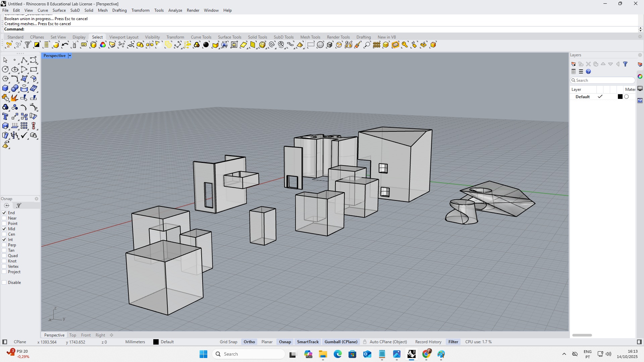This screenshot has width=644, height=362.
Task: Enable the Perp object snap
Action: point(4,245)
